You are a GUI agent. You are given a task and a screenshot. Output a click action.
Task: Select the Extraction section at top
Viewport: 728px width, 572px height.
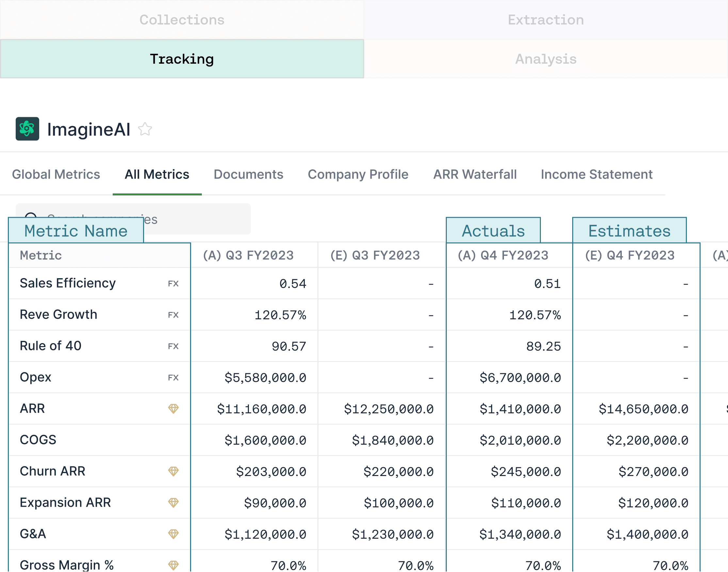(x=546, y=20)
